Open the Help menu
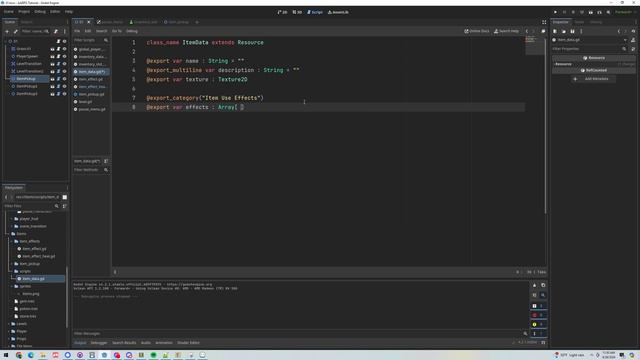The image size is (640, 360). (69, 12)
